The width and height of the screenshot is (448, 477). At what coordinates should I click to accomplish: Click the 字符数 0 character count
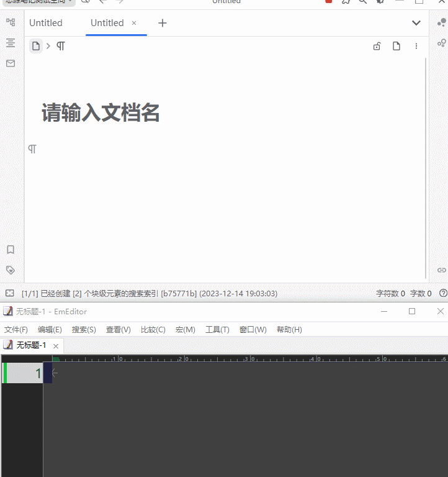tap(390, 294)
